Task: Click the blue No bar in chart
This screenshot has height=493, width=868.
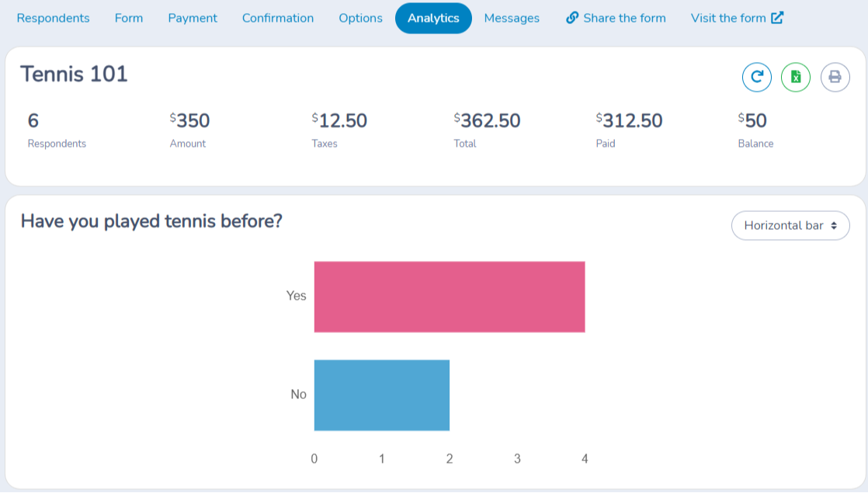Action: [382, 395]
